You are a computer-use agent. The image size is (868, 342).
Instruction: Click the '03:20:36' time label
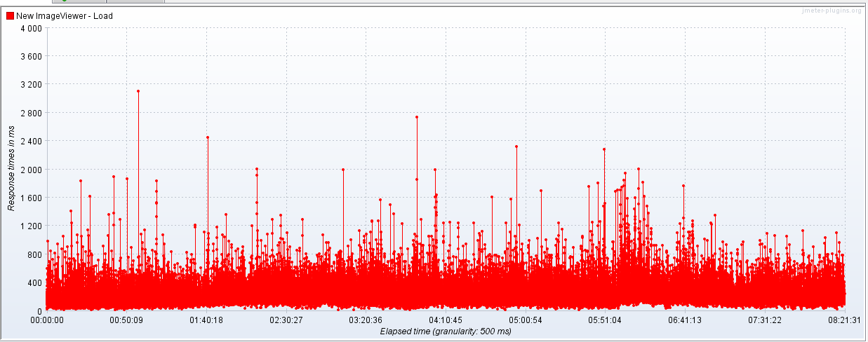(x=366, y=320)
